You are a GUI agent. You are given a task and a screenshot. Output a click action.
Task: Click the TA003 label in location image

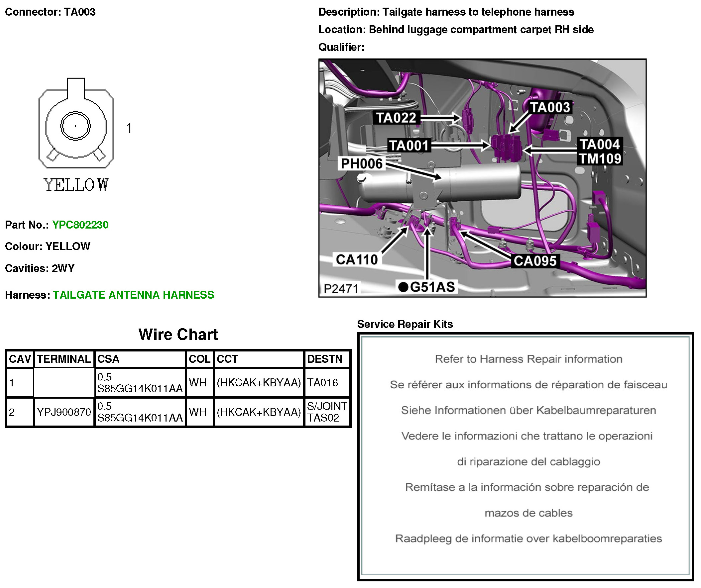pos(550,107)
